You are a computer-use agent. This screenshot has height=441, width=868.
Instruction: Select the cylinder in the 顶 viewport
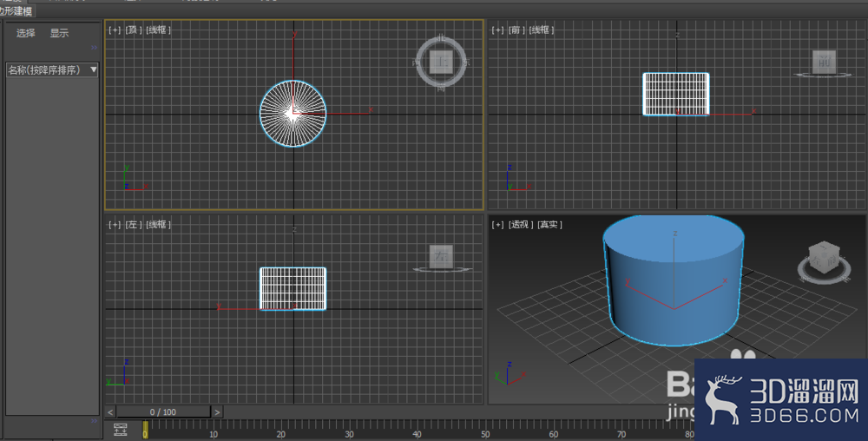click(293, 114)
